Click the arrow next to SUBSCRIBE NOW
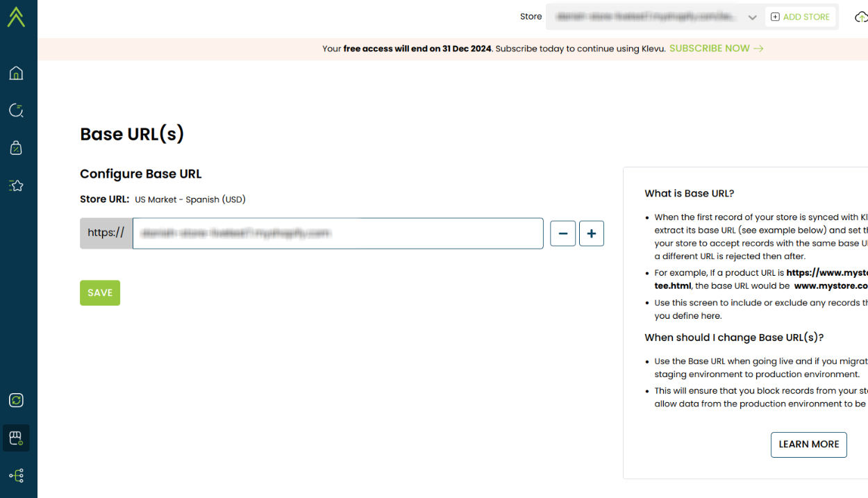 click(758, 49)
